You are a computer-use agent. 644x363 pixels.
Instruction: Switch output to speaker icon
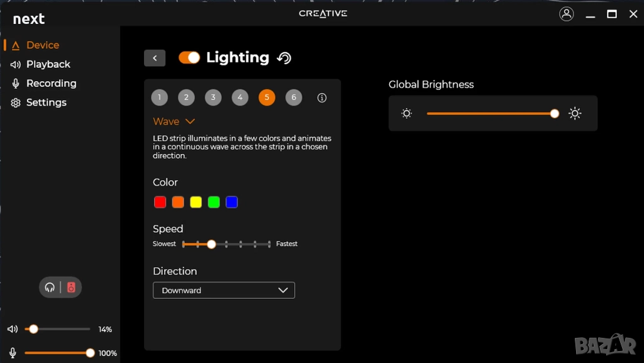click(71, 288)
